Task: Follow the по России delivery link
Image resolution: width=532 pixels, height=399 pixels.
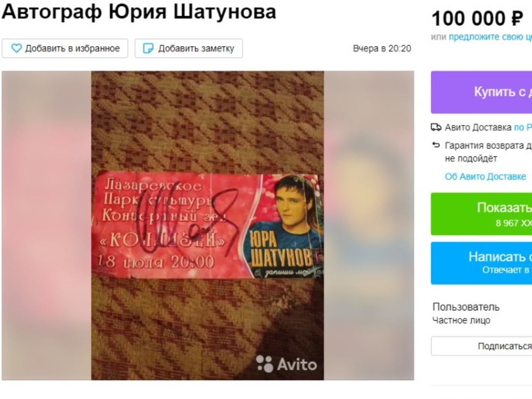Action: click(523, 128)
